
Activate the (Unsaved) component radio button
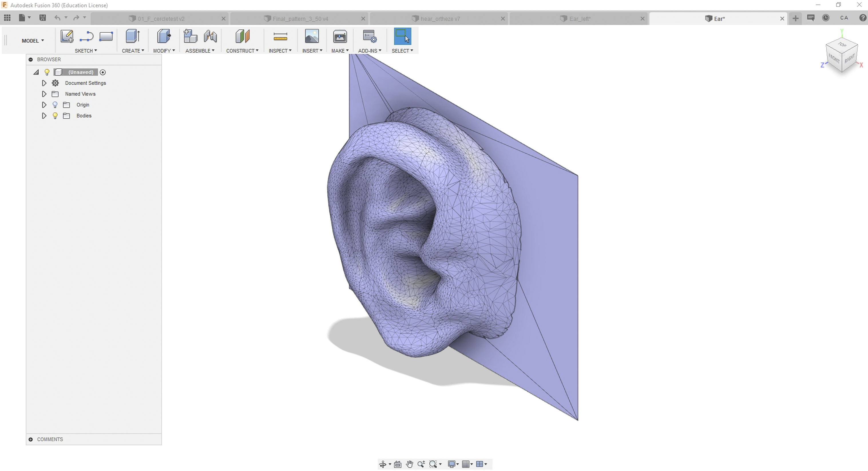[103, 72]
